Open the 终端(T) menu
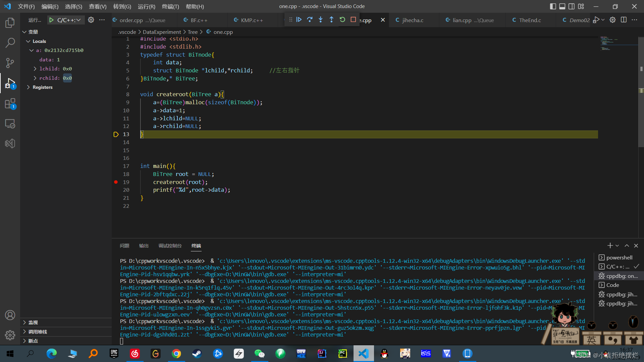This screenshot has width=644, height=362. coord(170,6)
